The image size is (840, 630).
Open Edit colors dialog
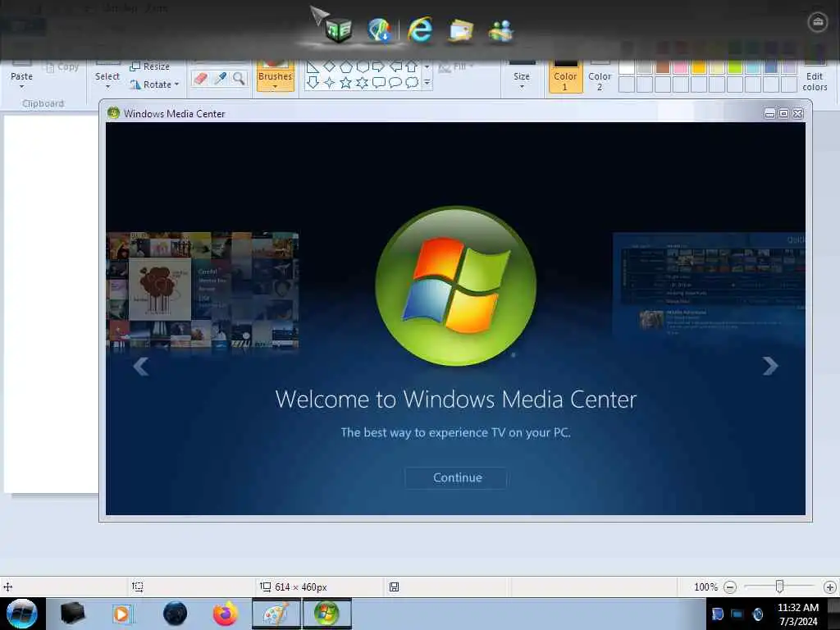click(815, 78)
